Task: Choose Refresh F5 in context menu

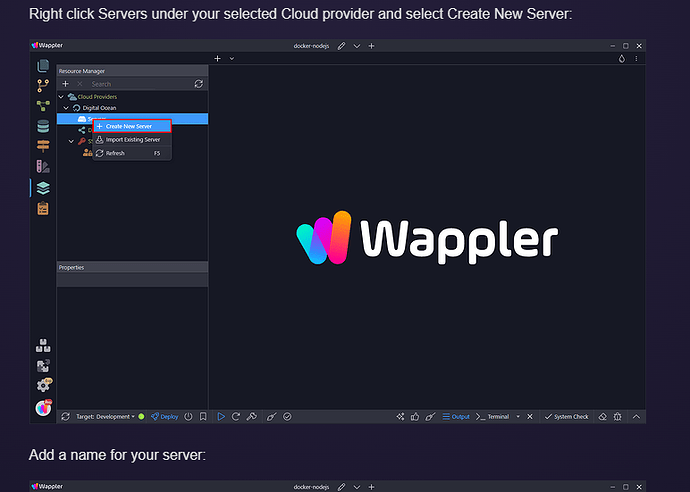Action: [x=132, y=153]
